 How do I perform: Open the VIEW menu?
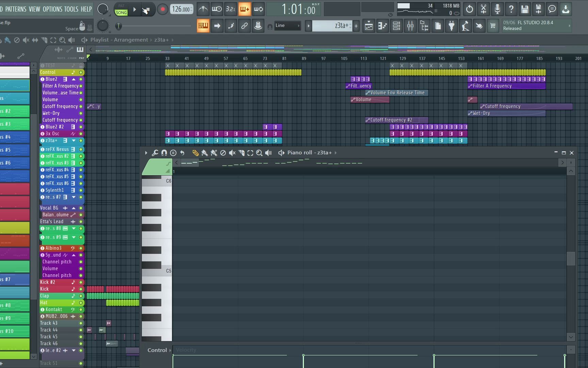[x=34, y=9]
